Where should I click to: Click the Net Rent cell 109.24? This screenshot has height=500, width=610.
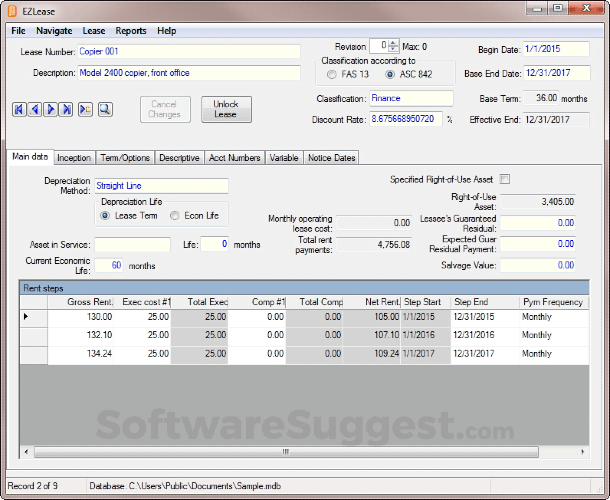(372, 354)
